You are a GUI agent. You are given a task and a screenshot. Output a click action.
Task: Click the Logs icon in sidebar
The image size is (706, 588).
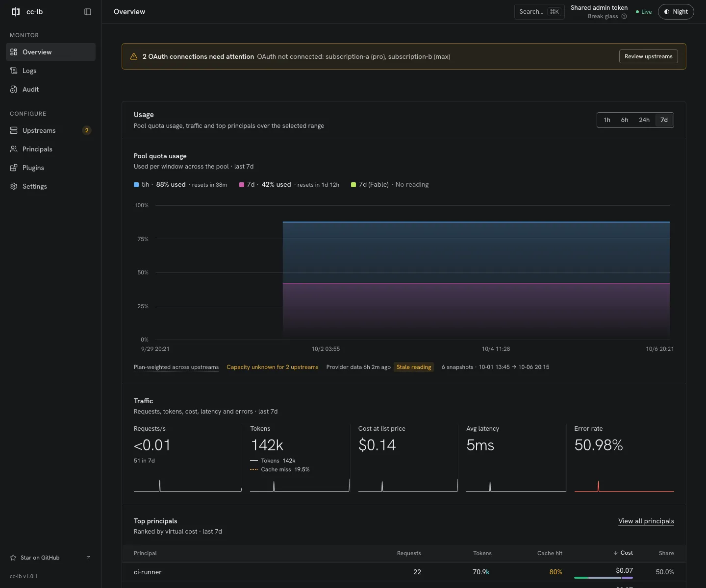pos(14,71)
